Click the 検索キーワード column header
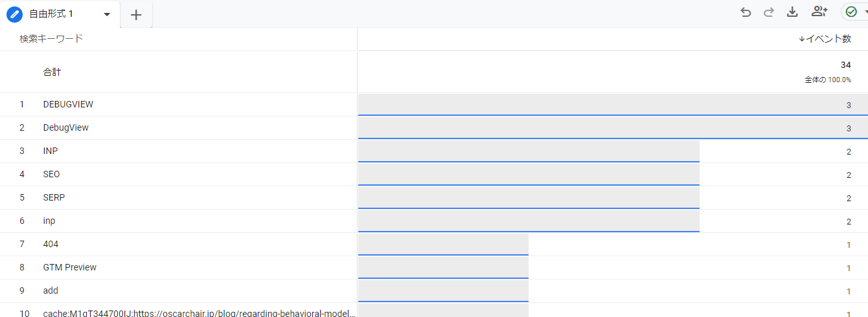The width and height of the screenshot is (868, 317). click(x=51, y=39)
